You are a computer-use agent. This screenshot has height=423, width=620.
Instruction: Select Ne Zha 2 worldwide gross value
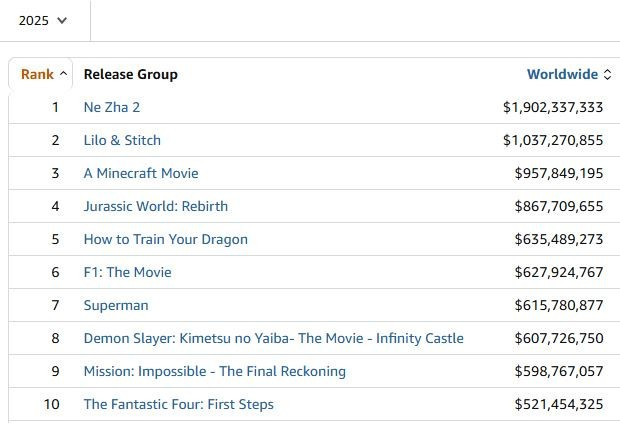553,107
